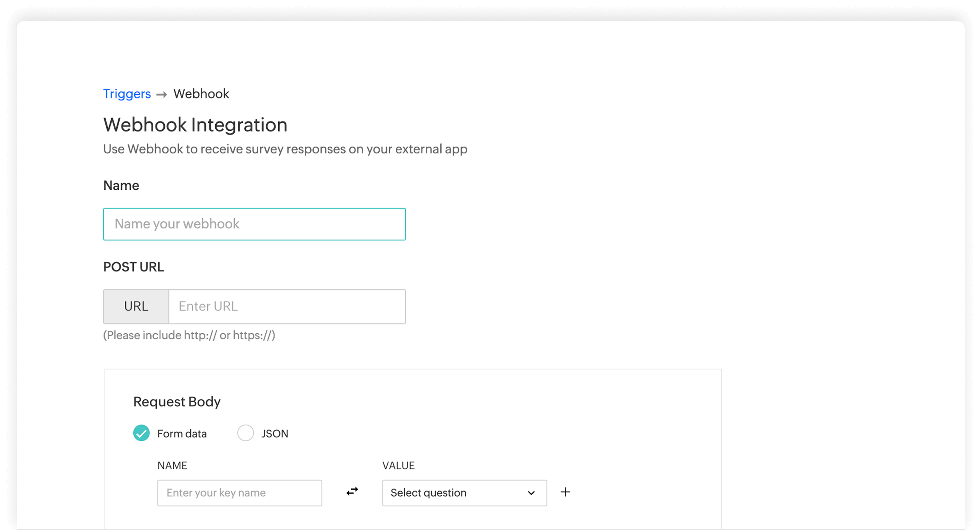Open the Select question dropdown

point(464,493)
